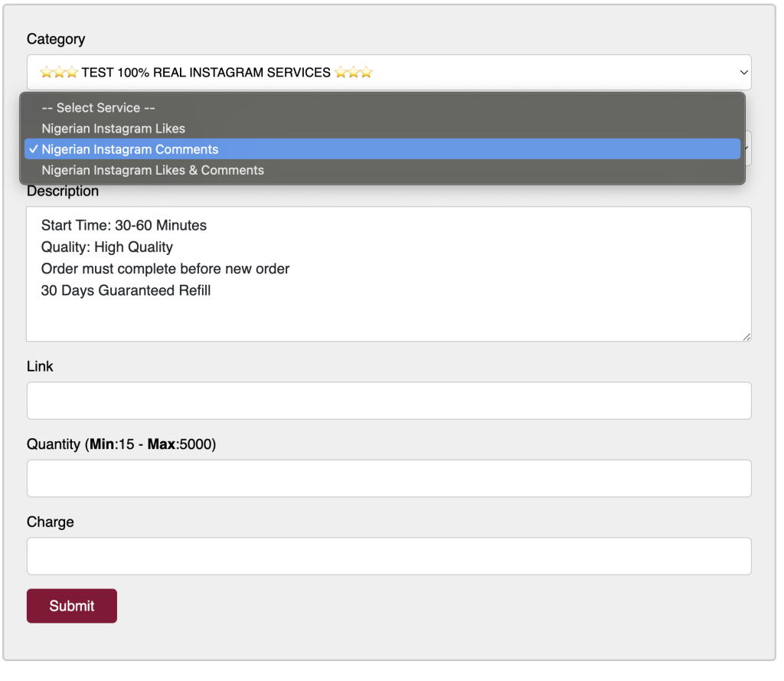The image size is (784, 681).
Task: Choose the '-- Select Service --' placeholder option
Action: point(98,108)
